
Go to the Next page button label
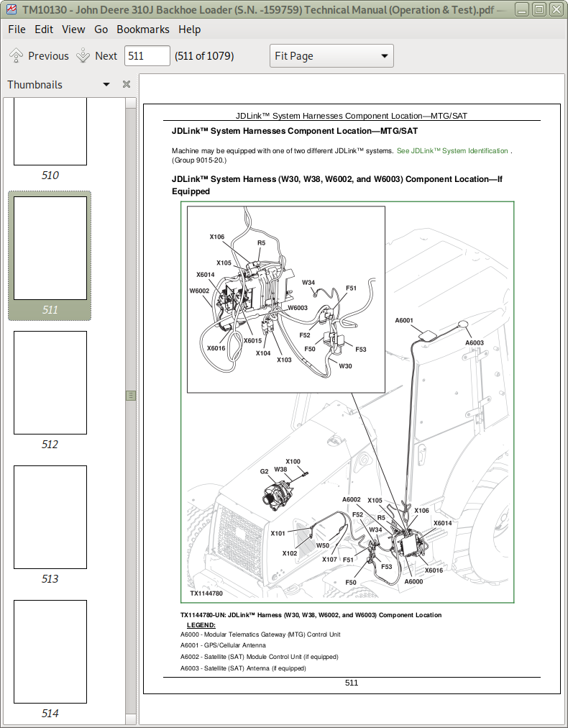click(x=106, y=55)
